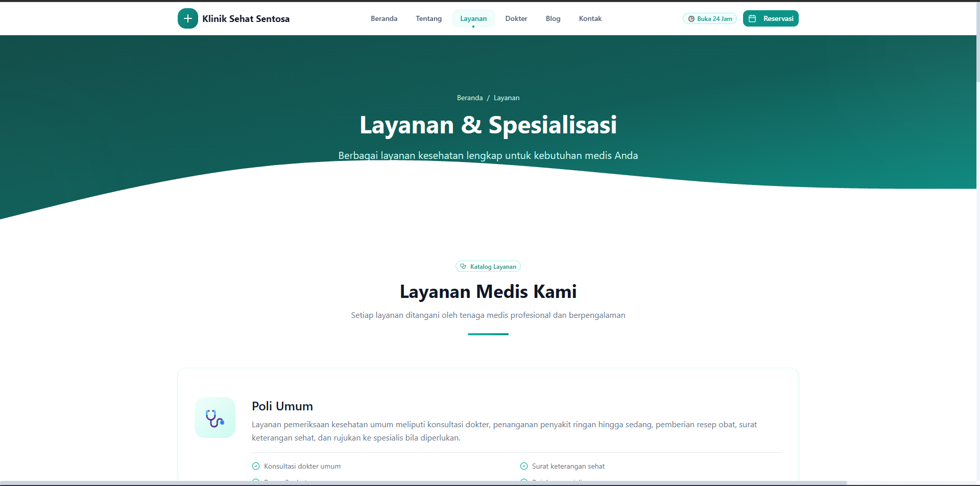Click the calendar icon on the Reservasi button
Image resolution: width=980 pixels, height=486 pixels.
pos(752,18)
